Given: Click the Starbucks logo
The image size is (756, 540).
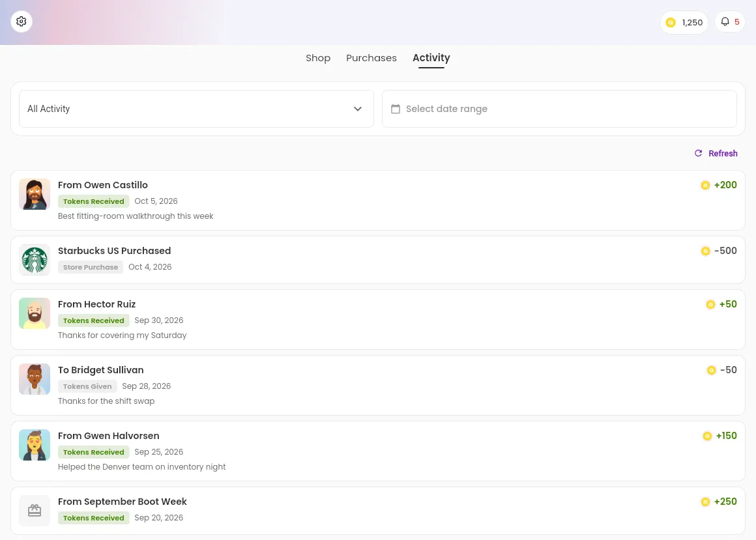Looking at the screenshot, I should 35,260.
